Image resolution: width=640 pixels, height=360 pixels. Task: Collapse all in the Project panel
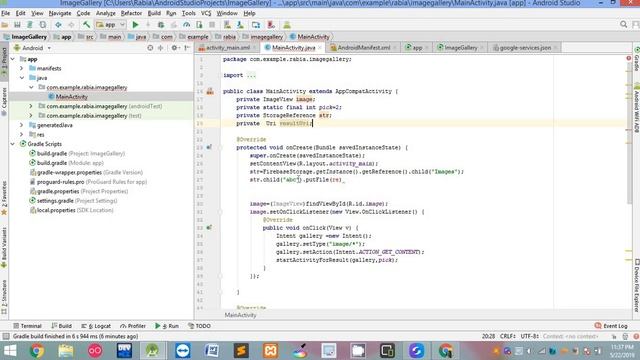point(160,48)
